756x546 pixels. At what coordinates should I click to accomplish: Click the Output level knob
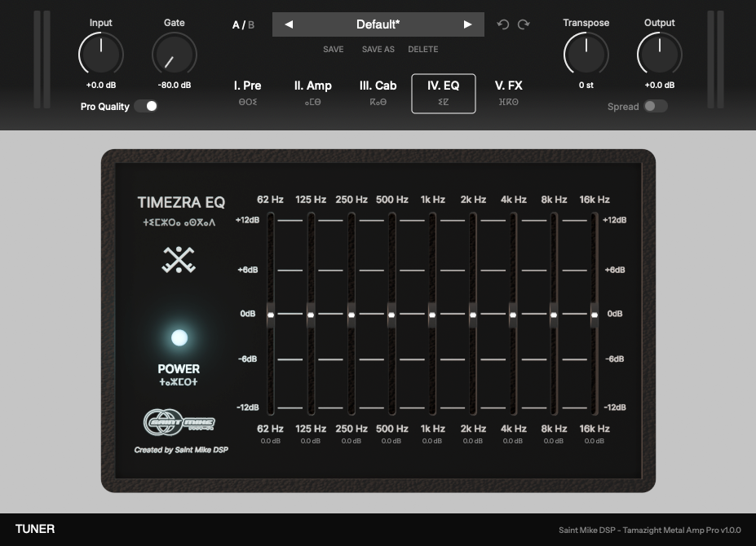click(659, 53)
